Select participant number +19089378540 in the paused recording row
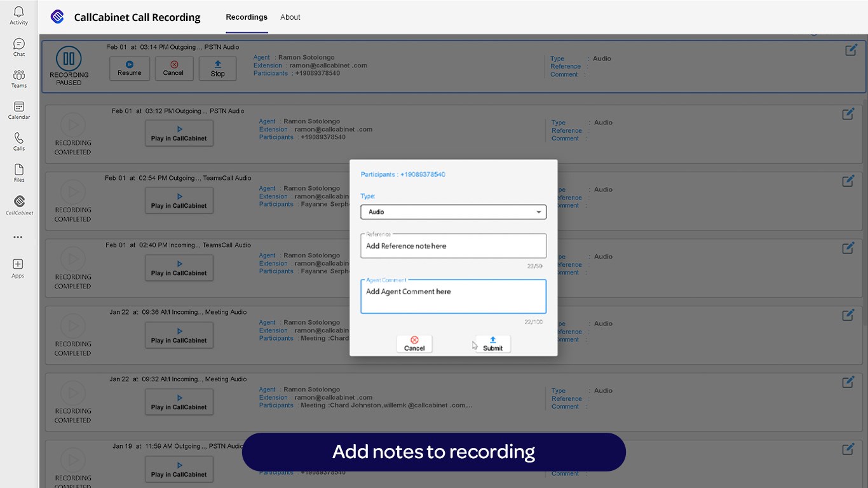 tap(318, 73)
